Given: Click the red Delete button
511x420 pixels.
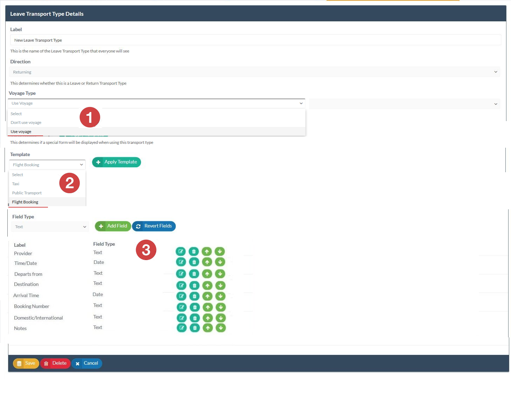Looking at the screenshot, I should (55, 363).
